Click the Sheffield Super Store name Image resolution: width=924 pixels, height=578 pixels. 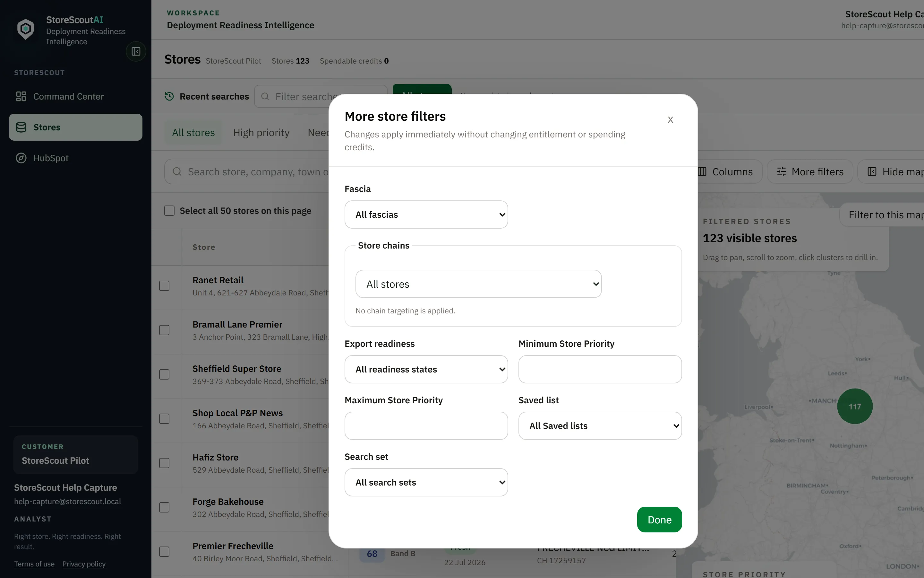point(237,369)
